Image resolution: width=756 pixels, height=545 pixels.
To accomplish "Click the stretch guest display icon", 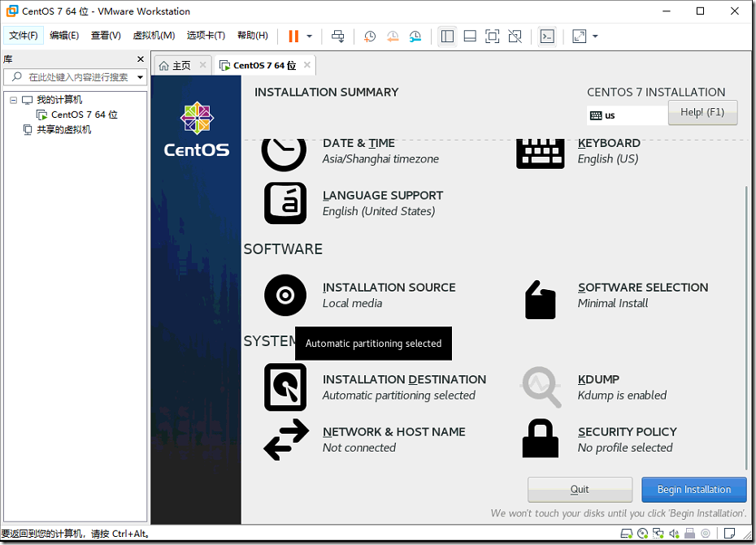I will [579, 36].
